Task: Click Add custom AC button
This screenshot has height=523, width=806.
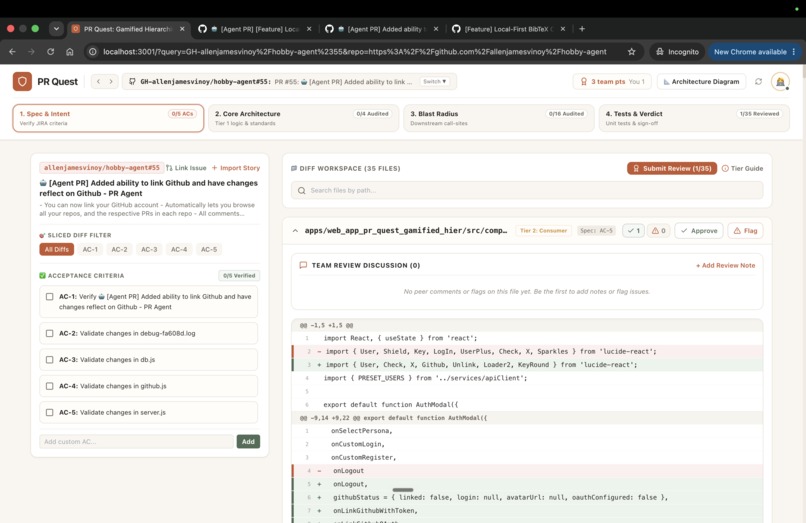Action: click(248, 442)
